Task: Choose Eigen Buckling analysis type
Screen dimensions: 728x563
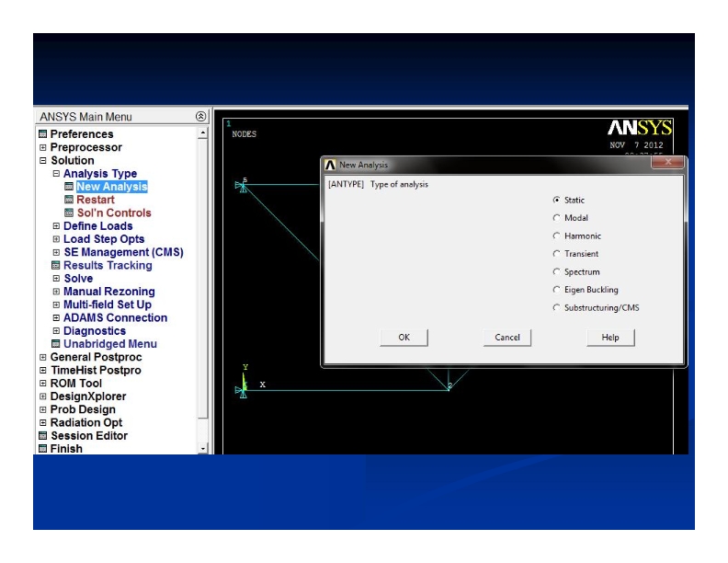Action: click(557, 290)
